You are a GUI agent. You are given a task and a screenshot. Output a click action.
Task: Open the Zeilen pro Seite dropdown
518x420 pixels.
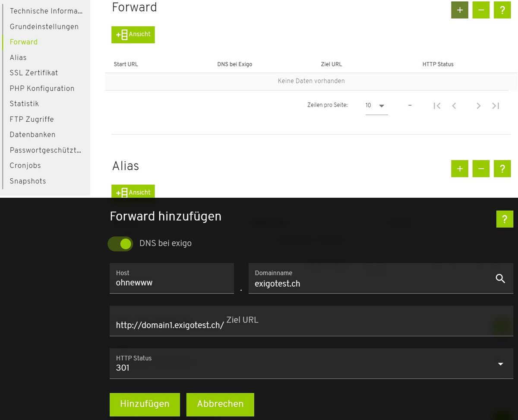pos(376,106)
